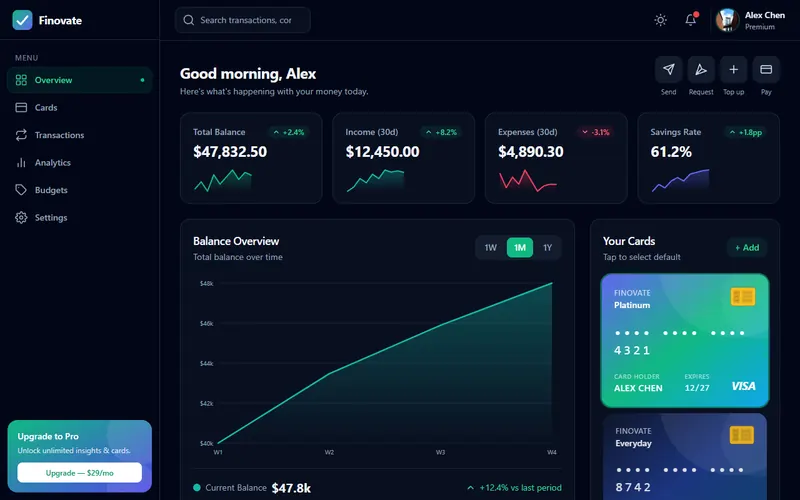
Task: Click the Top up plus icon
Action: 734,69
